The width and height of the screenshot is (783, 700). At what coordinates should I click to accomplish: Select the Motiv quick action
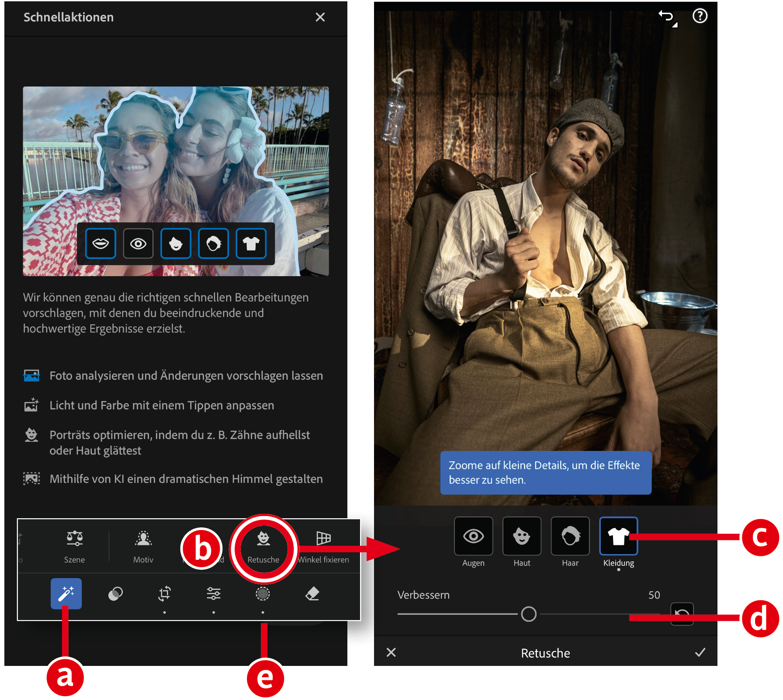(x=143, y=546)
